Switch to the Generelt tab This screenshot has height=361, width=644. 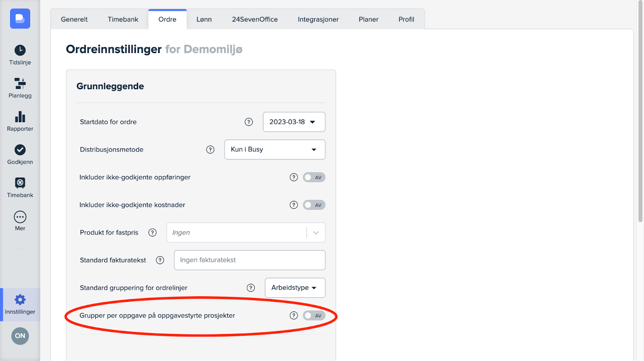click(74, 19)
